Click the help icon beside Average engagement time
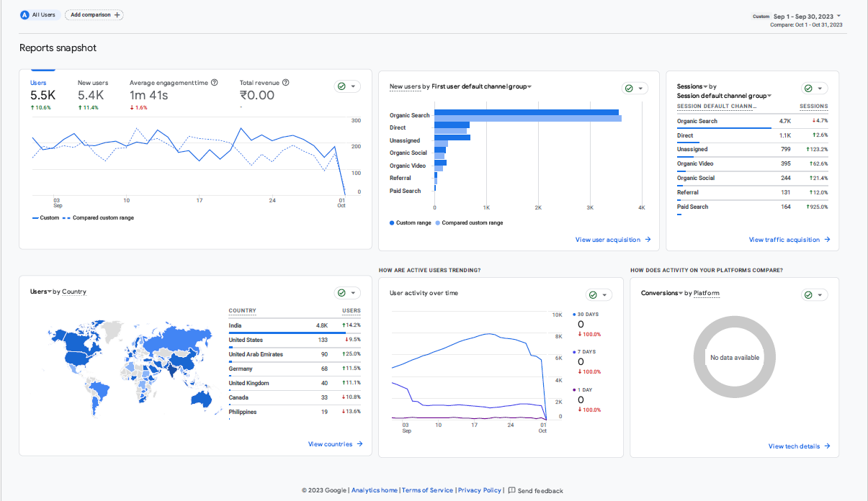 (215, 83)
